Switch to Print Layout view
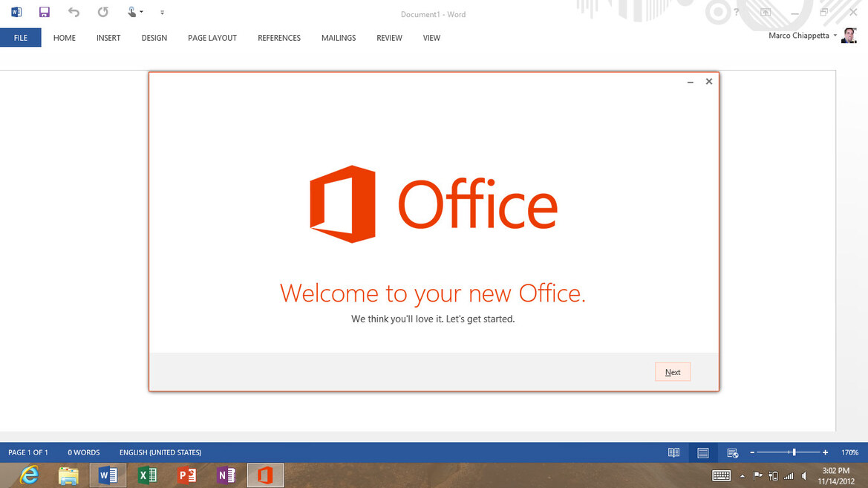Image resolution: width=868 pixels, height=488 pixels. click(x=703, y=452)
